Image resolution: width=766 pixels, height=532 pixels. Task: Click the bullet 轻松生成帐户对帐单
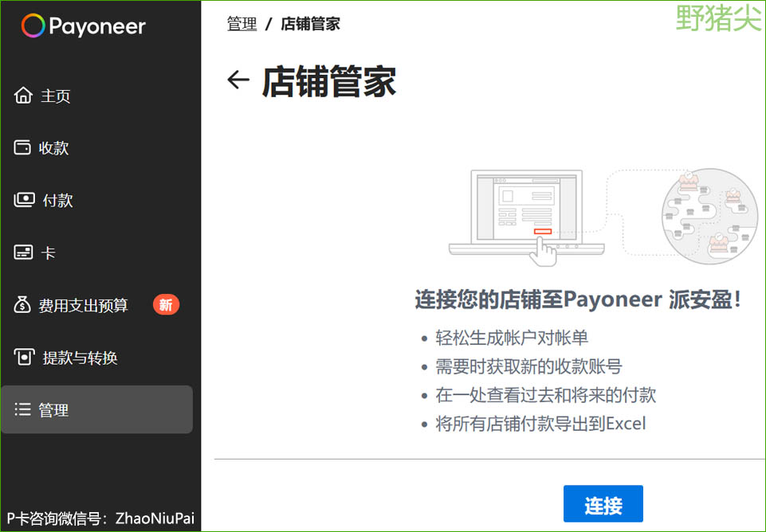pos(512,338)
